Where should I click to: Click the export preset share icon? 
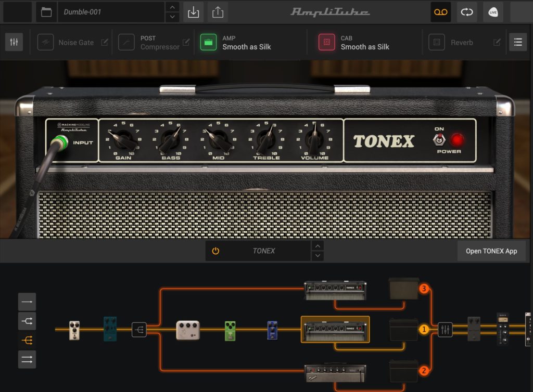tap(217, 11)
